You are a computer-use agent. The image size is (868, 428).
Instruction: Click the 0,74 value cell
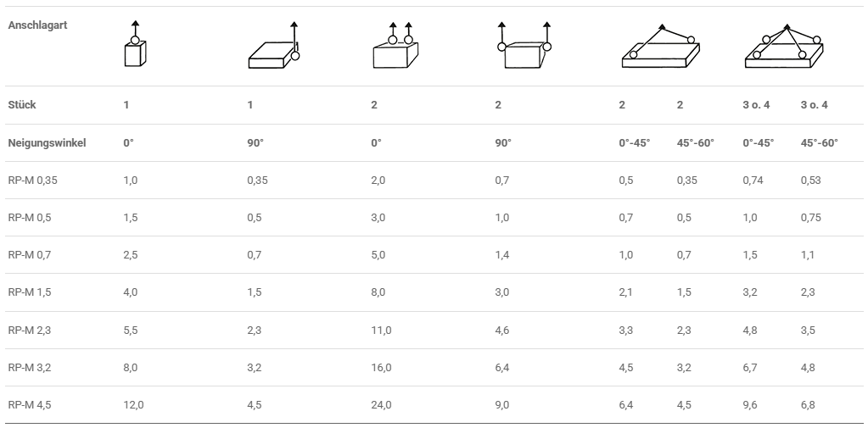[753, 180]
